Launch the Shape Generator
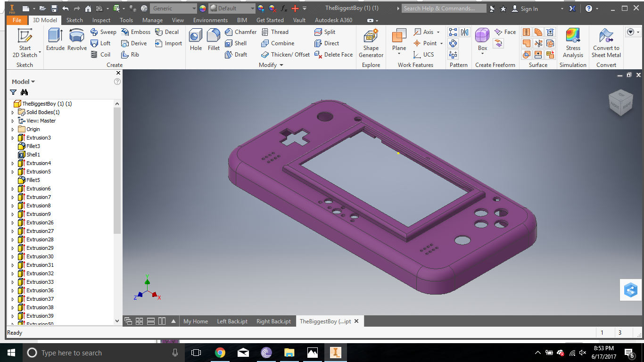This screenshot has height=362, width=644. (x=371, y=43)
